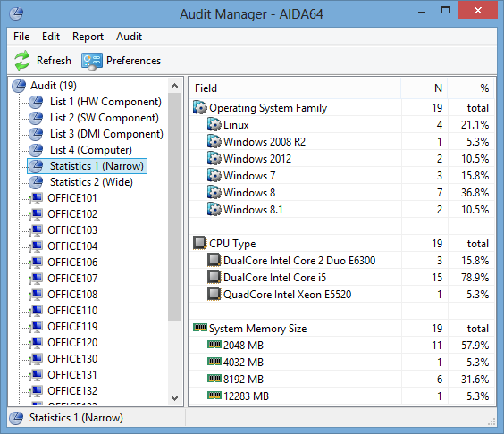Screen dimensions: 504x434
Task: Click the 4032 MB row label
Action: point(243,363)
